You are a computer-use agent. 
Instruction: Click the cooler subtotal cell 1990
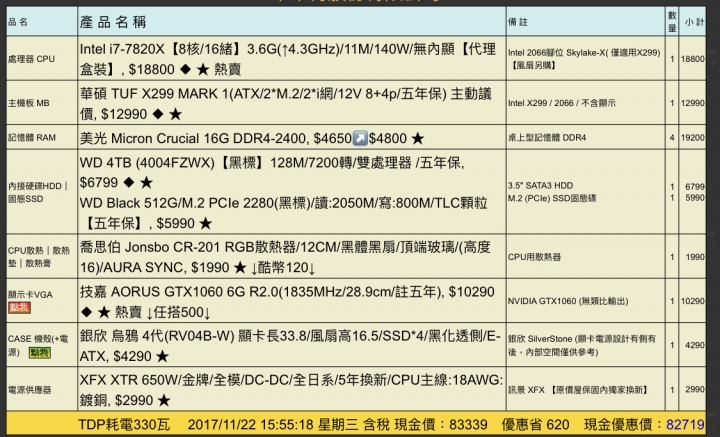pos(695,257)
